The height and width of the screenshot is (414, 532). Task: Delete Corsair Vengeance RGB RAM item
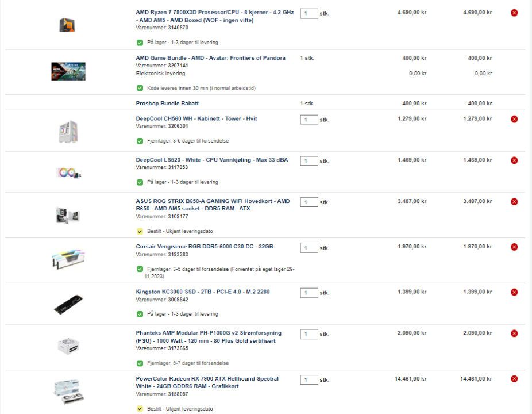click(514, 247)
